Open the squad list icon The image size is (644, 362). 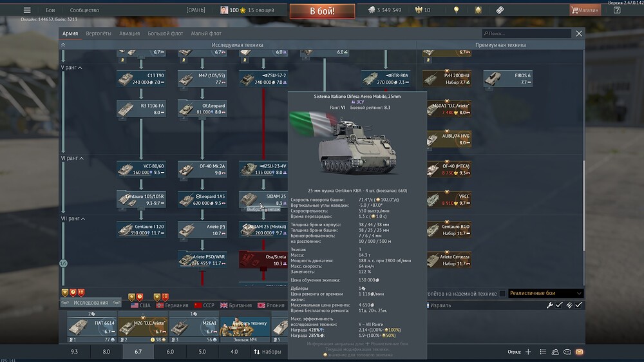542,352
